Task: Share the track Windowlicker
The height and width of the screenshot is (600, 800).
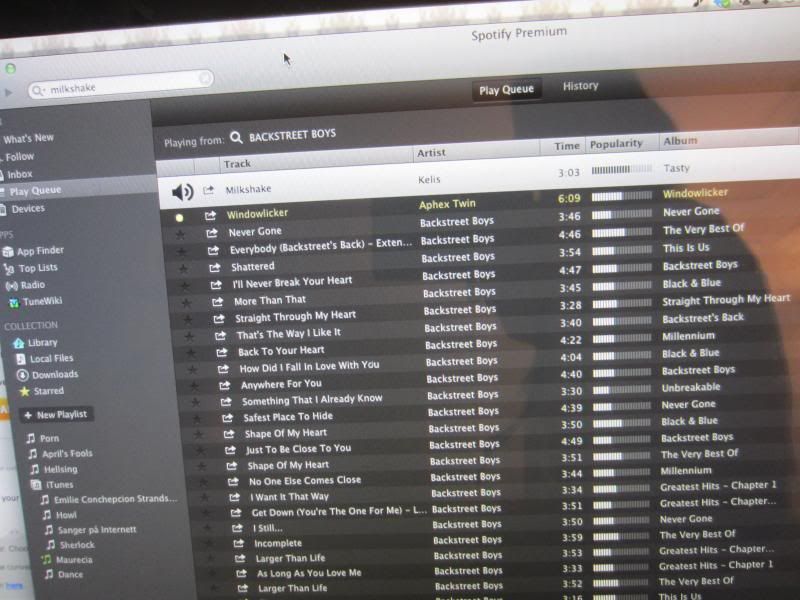Action: point(210,216)
